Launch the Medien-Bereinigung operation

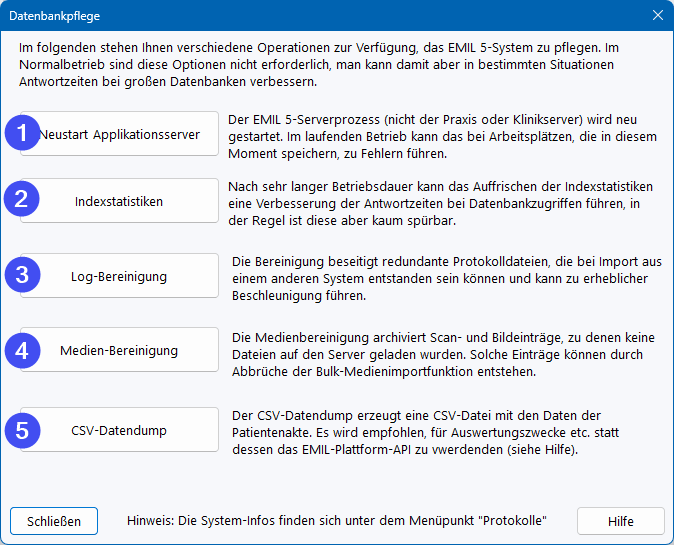[119, 351]
